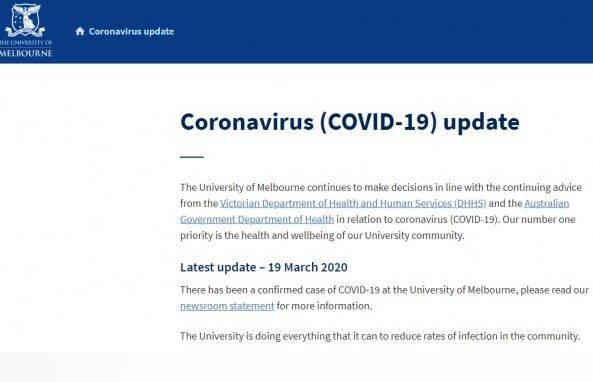
Task: Follow the Australian Government Department of Health link
Action: 374,211
